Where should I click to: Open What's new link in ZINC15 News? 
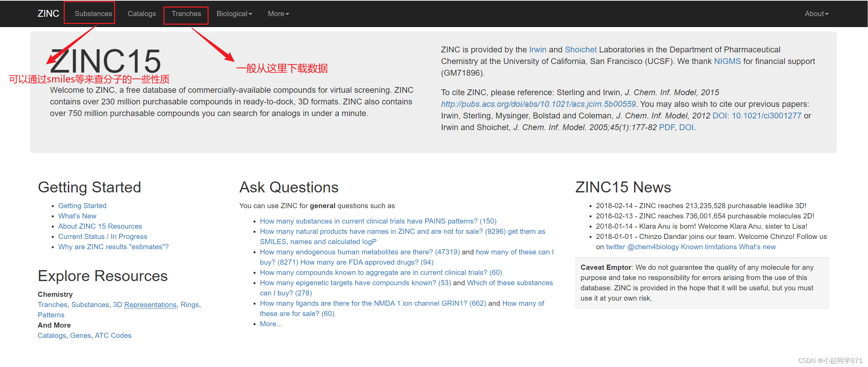757,247
